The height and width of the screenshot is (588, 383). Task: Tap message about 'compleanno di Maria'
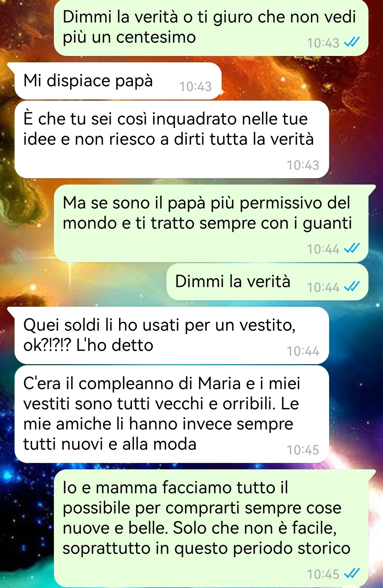point(172,414)
